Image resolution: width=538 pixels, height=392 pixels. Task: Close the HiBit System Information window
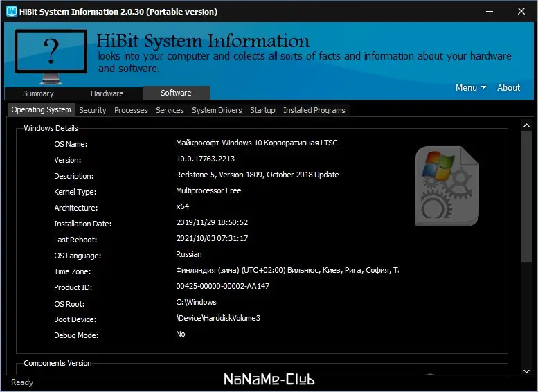tap(521, 11)
